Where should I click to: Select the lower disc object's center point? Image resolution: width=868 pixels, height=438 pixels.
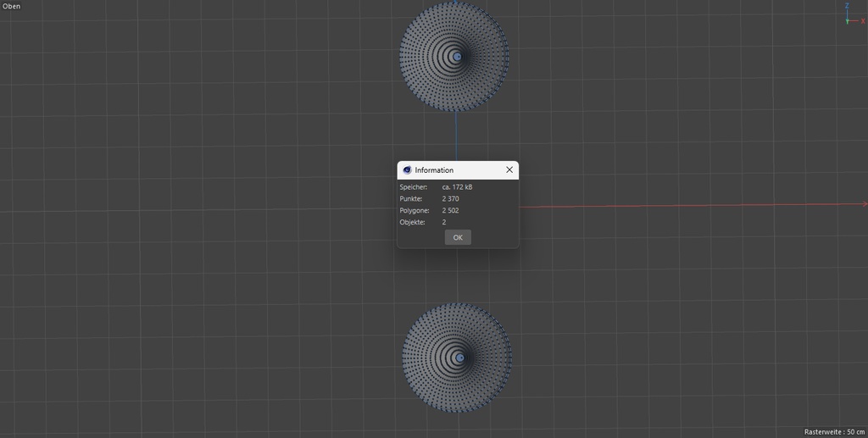pyautogui.click(x=459, y=358)
